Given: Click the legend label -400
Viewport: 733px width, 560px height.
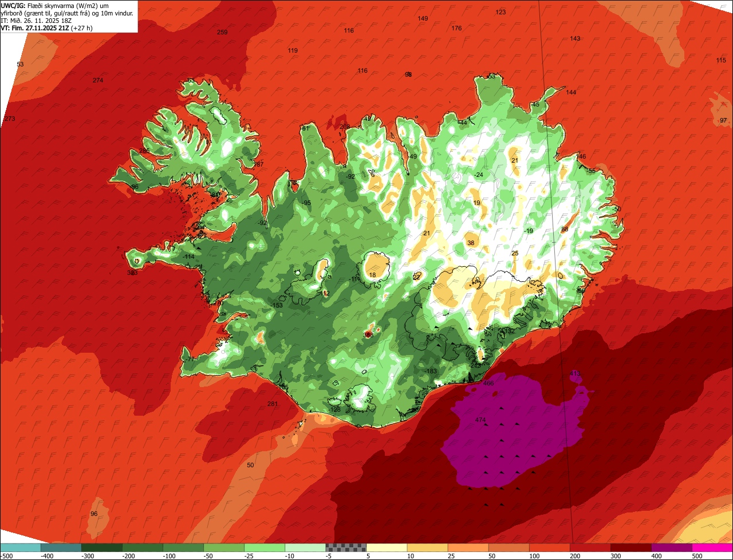Looking at the screenshot, I should point(48,556).
